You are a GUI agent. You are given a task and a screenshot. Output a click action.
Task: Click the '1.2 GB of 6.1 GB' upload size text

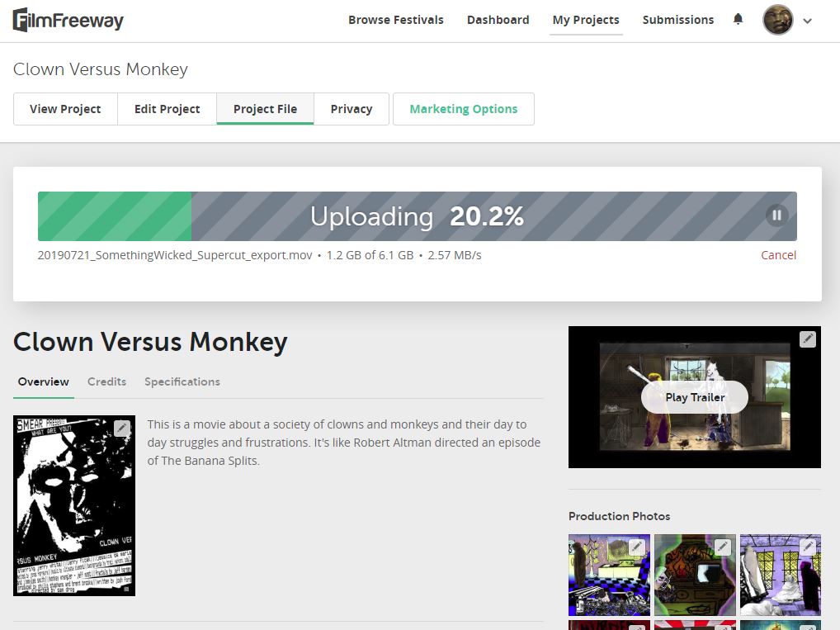tap(370, 255)
